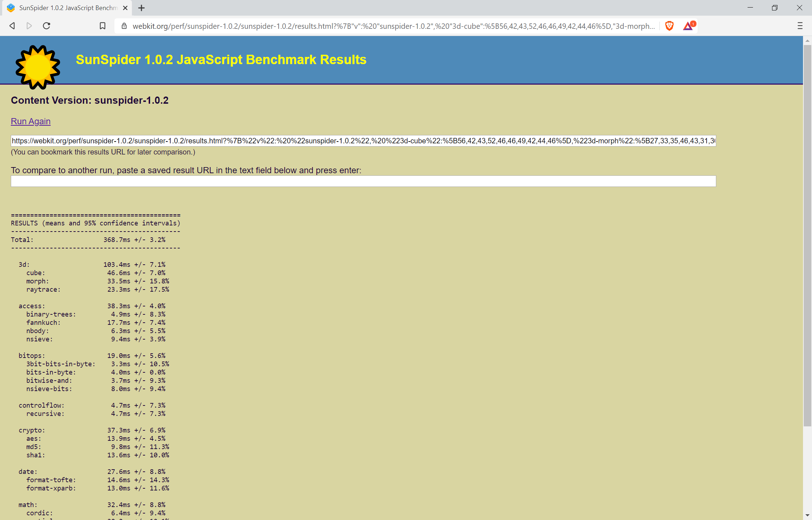Click the 'bits-in-byte:' 4.0ms row
This screenshot has width=812, height=520.
click(96, 372)
